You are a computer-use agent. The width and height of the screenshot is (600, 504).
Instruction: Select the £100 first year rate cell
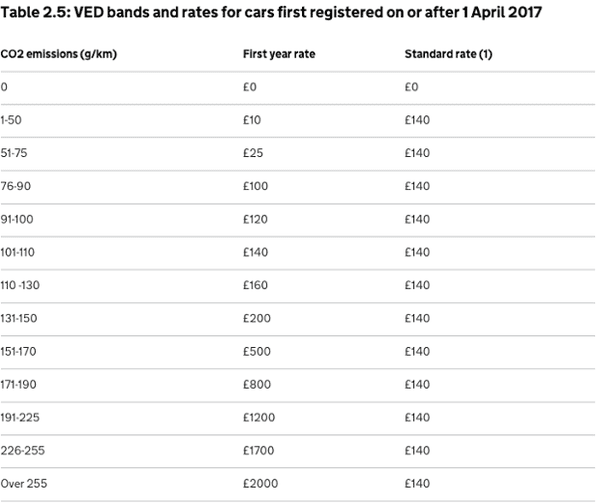tap(258, 185)
